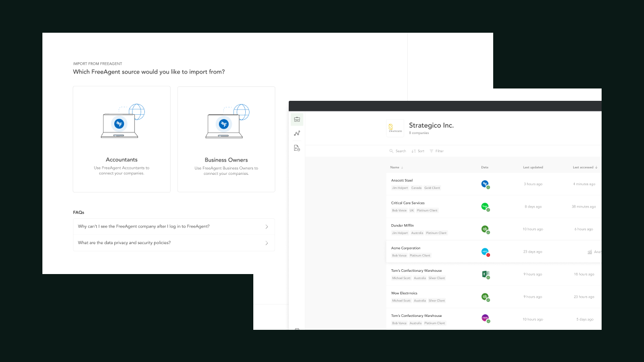
Task: Sort by the Name column header
Action: pyautogui.click(x=397, y=167)
